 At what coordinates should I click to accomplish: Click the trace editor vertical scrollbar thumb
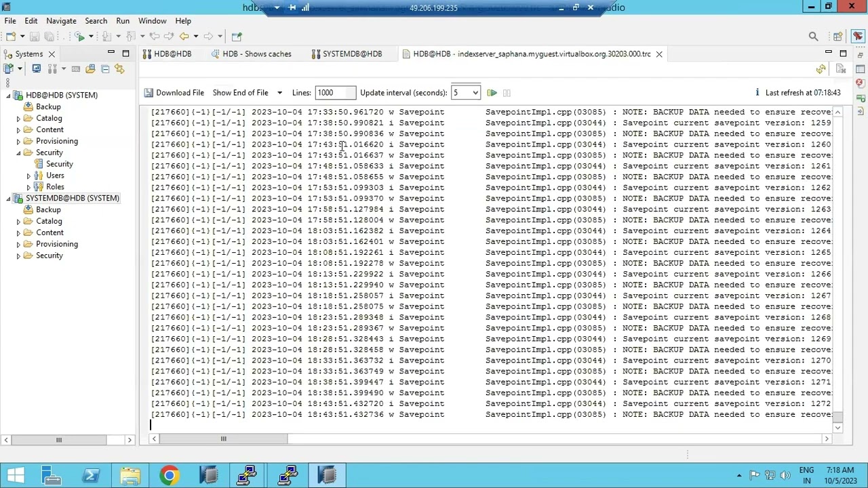[x=838, y=417]
